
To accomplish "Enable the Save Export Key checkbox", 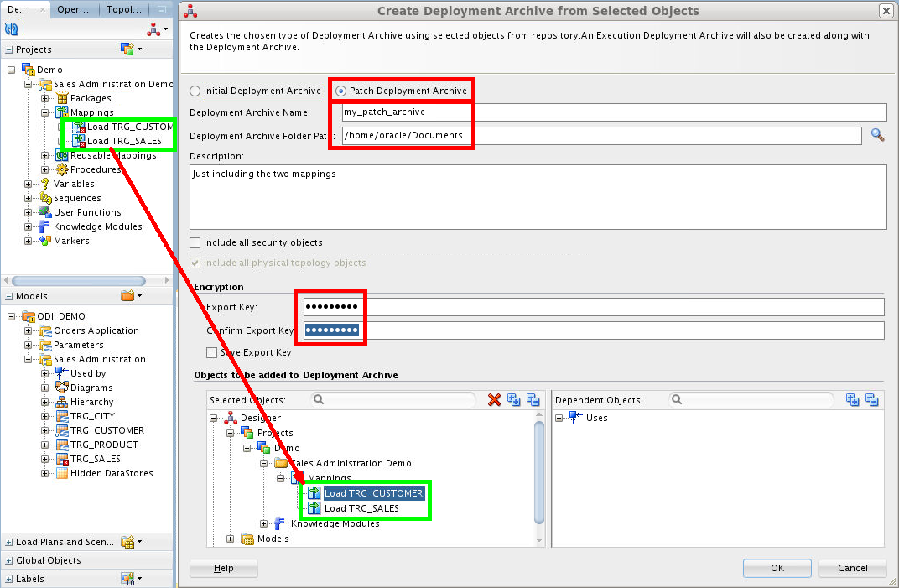I will (x=212, y=352).
